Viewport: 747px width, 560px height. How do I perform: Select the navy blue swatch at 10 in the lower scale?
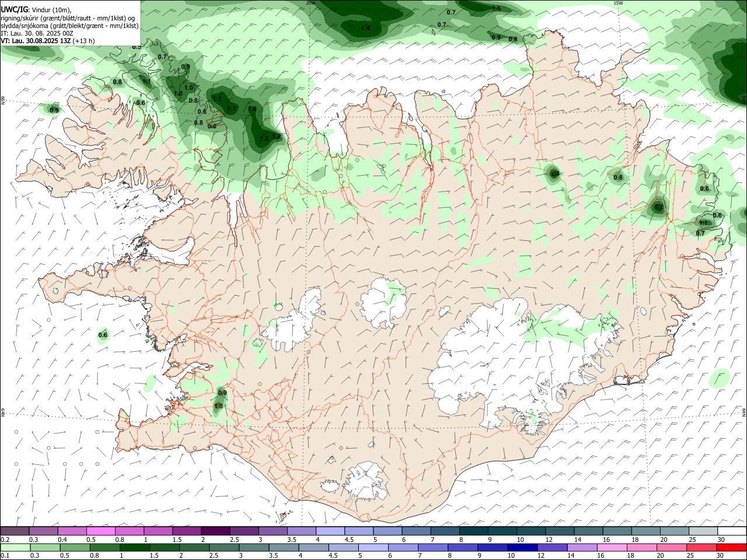522,548
